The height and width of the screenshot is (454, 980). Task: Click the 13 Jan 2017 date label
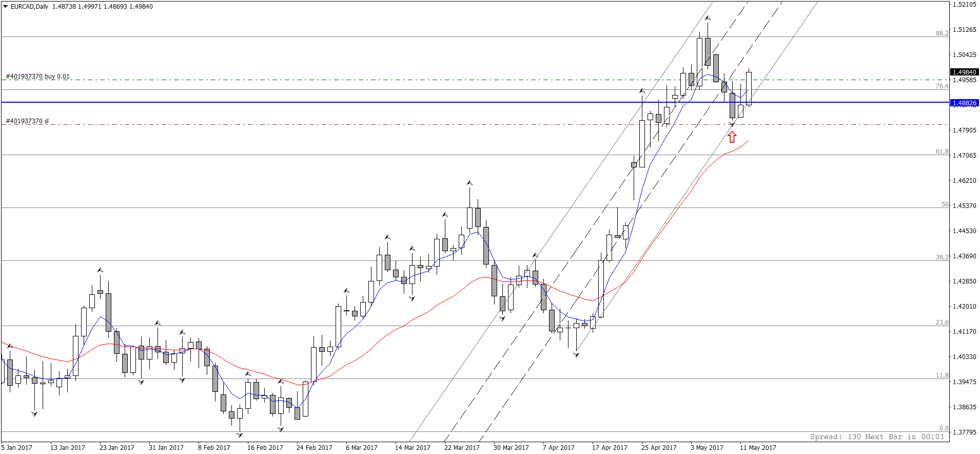coord(68,448)
